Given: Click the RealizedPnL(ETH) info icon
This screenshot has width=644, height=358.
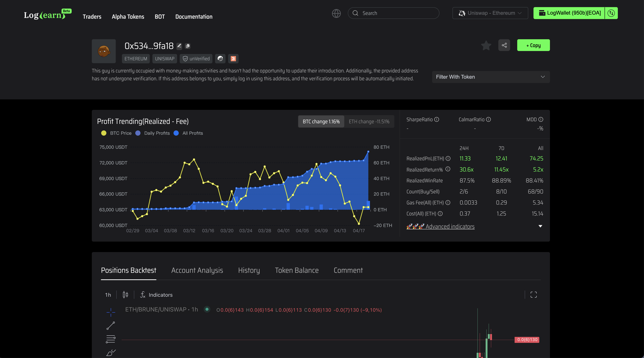Looking at the screenshot, I should point(448,158).
